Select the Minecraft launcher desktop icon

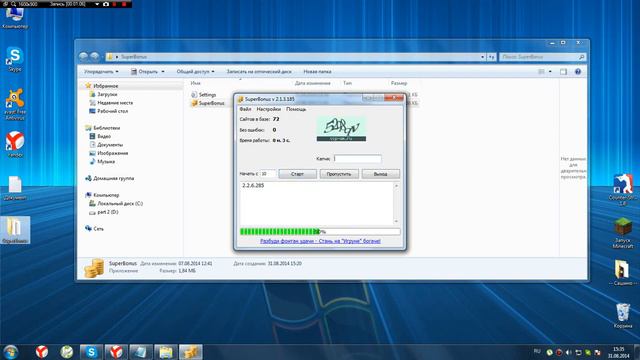tap(623, 233)
